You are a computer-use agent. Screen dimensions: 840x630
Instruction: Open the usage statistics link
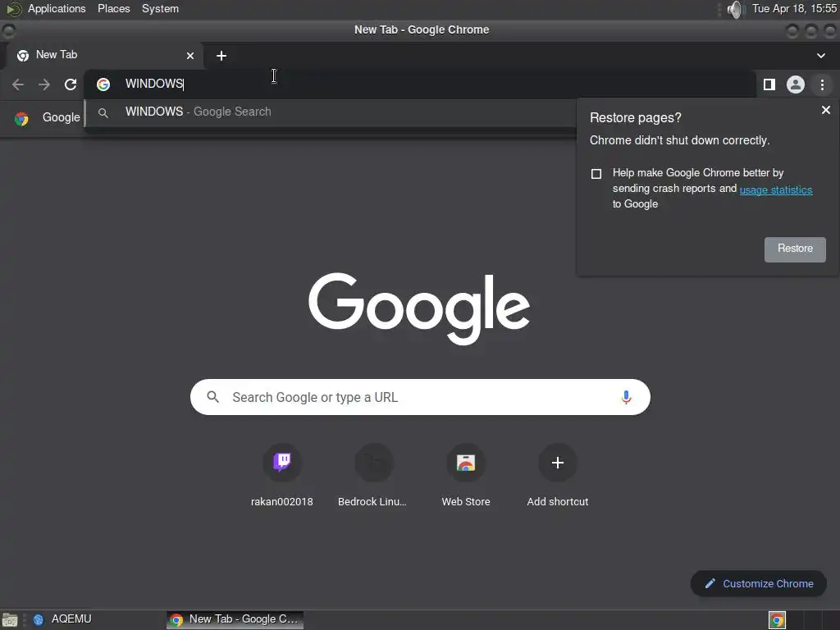coord(776,189)
